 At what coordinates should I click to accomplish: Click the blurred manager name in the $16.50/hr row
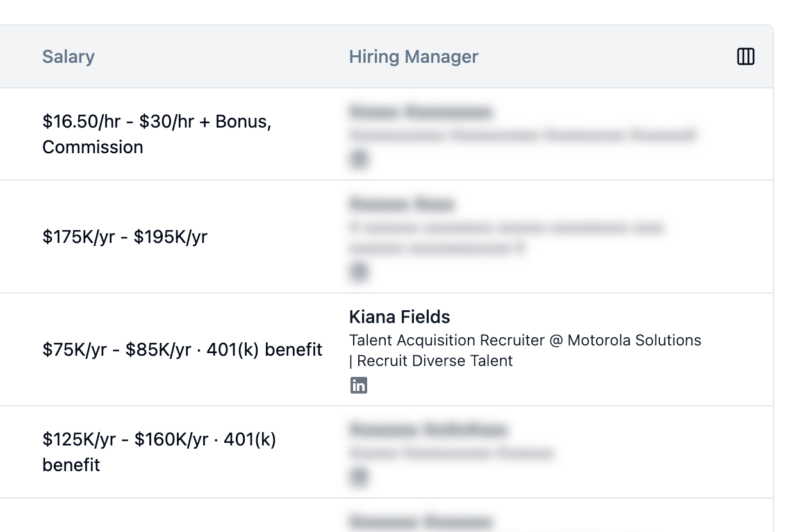[x=420, y=112]
